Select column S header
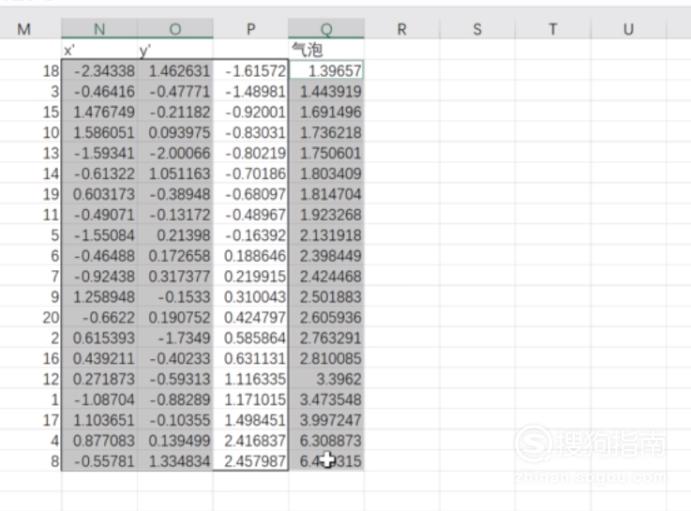 coord(477,29)
